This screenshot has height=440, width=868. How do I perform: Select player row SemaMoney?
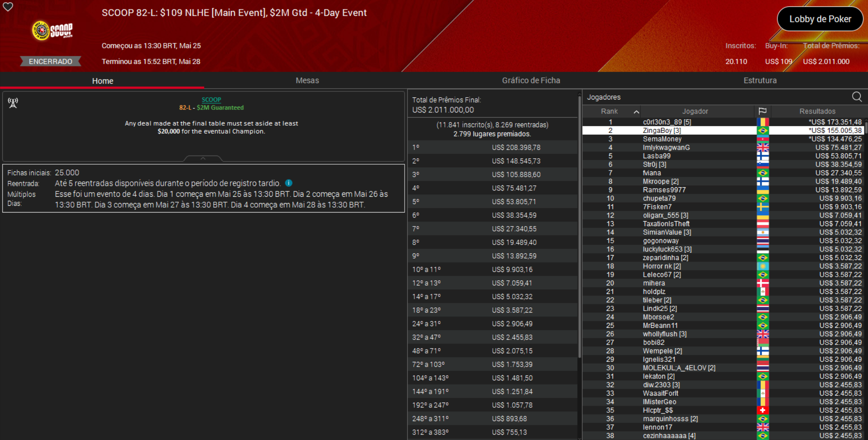[x=723, y=139]
